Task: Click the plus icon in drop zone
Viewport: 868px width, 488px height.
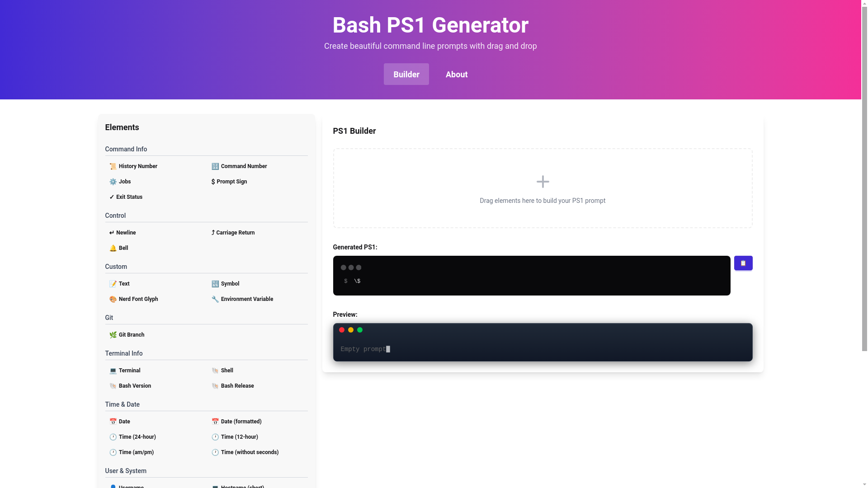Action: tap(542, 182)
